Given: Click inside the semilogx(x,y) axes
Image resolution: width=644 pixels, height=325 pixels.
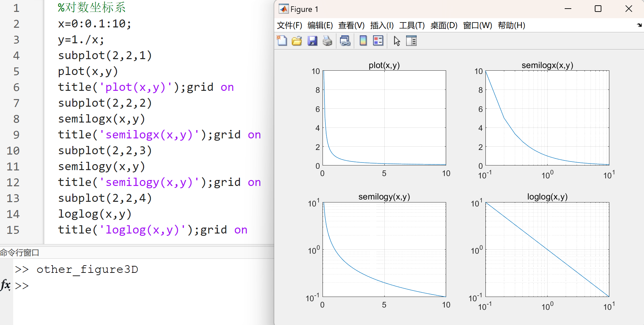Looking at the screenshot, I should pos(548,118).
